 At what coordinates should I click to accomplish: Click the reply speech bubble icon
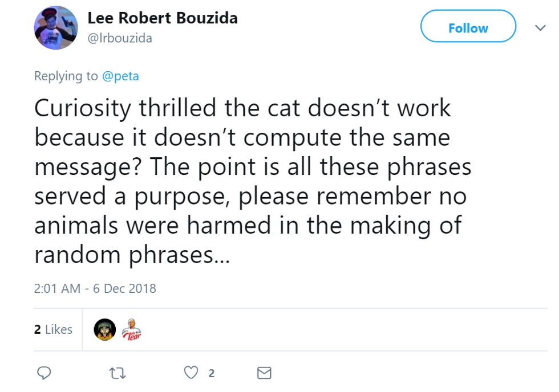(x=44, y=373)
